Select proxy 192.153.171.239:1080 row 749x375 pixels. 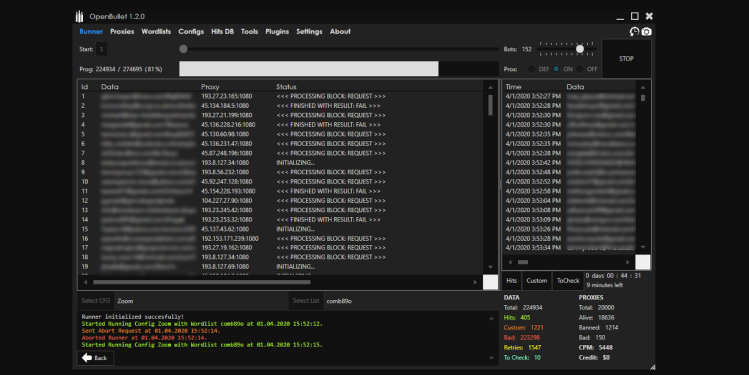pyautogui.click(x=281, y=238)
